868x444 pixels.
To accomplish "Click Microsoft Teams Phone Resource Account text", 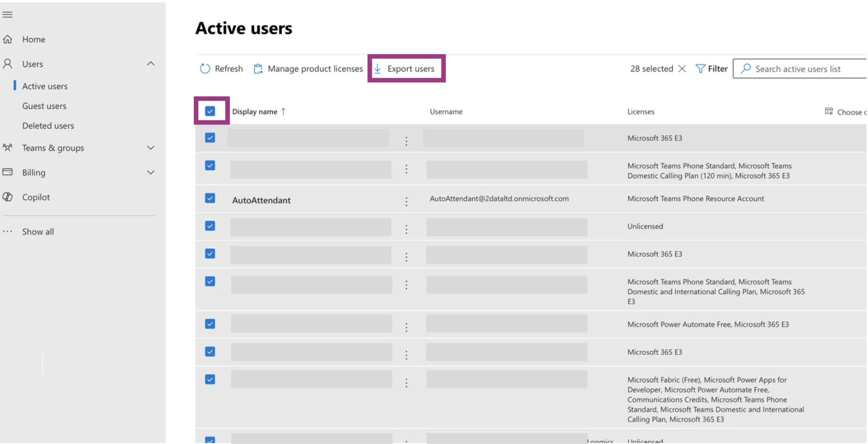I will pos(696,199).
